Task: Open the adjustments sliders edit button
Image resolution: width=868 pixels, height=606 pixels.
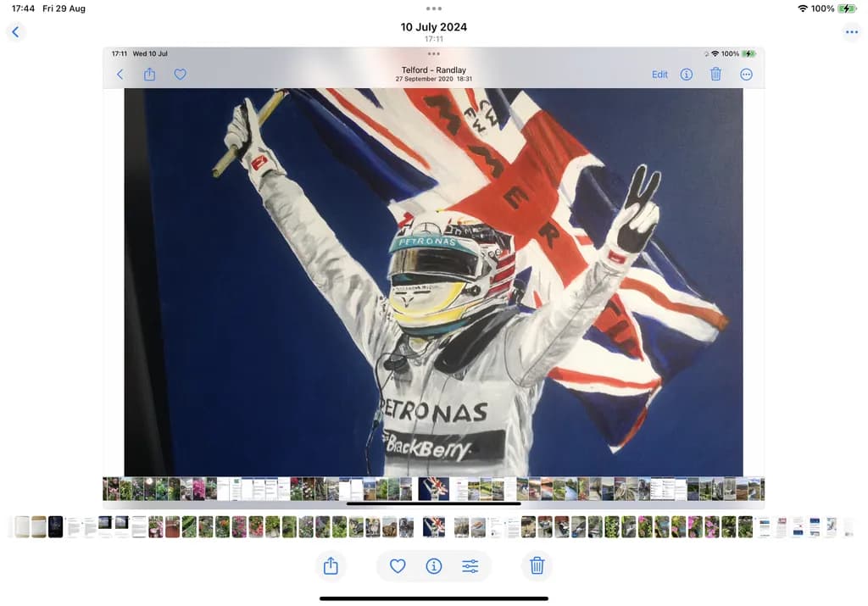Action: point(470,565)
